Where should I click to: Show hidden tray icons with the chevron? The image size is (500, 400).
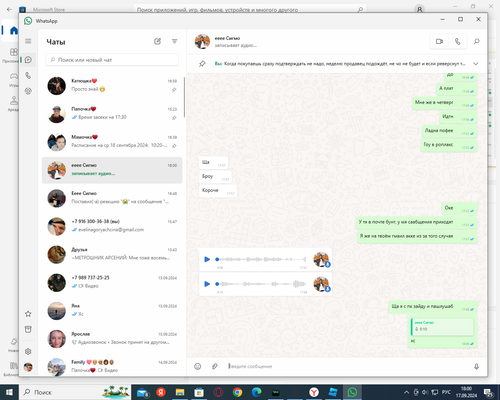click(406, 392)
